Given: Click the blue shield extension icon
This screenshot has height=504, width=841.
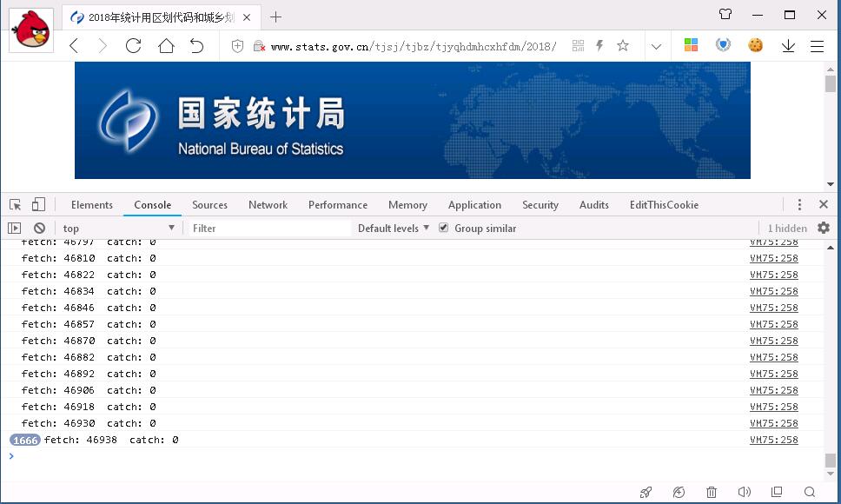Looking at the screenshot, I should point(723,45).
